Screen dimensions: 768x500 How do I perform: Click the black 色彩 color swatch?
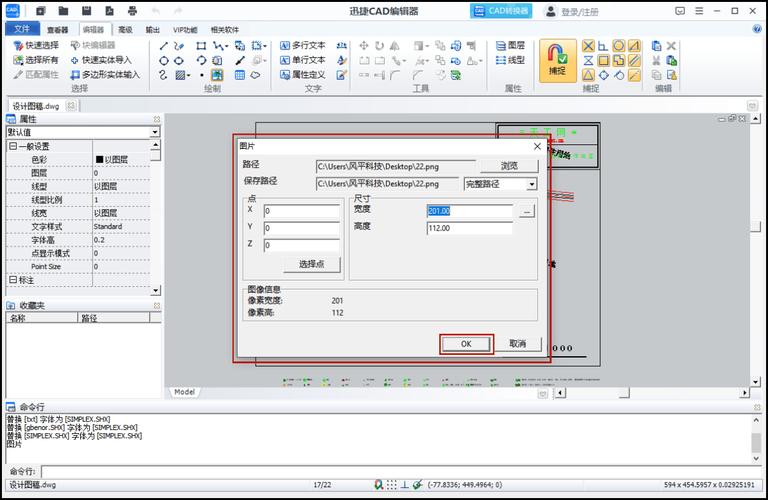click(99, 159)
